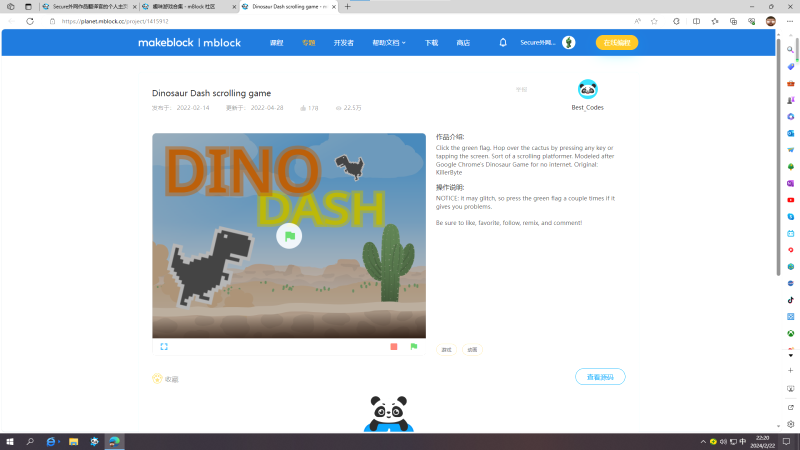Click the Secure username in the header
Screen dimensions: 800x450
538,42
